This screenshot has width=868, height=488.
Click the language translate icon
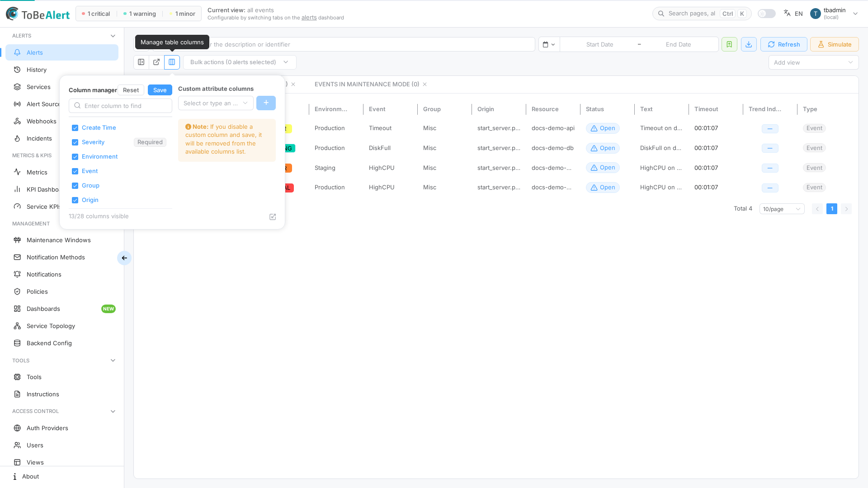[788, 14]
